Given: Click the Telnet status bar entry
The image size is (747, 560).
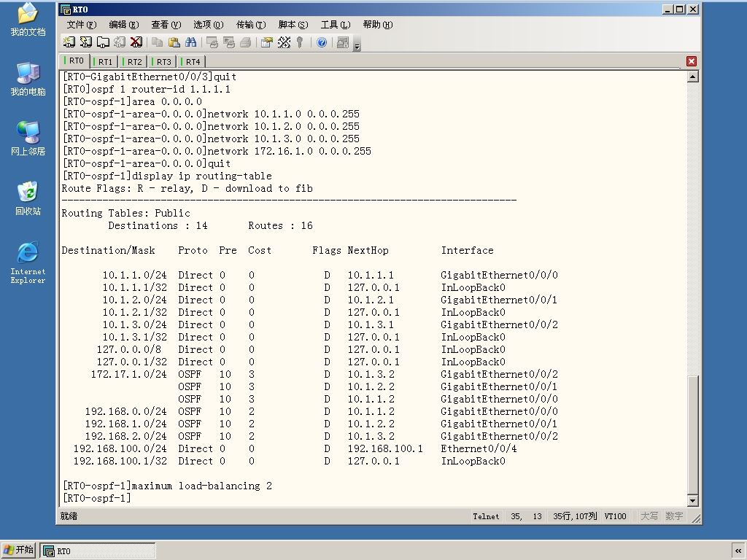Looking at the screenshot, I should click(x=486, y=516).
